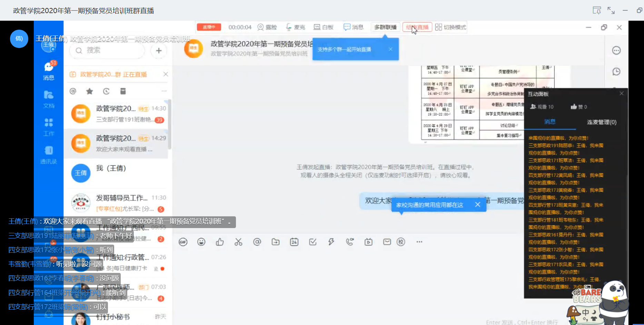Click the mail envelope icon
Image resolution: width=644 pixels, height=325 pixels.
[x=387, y=242]
